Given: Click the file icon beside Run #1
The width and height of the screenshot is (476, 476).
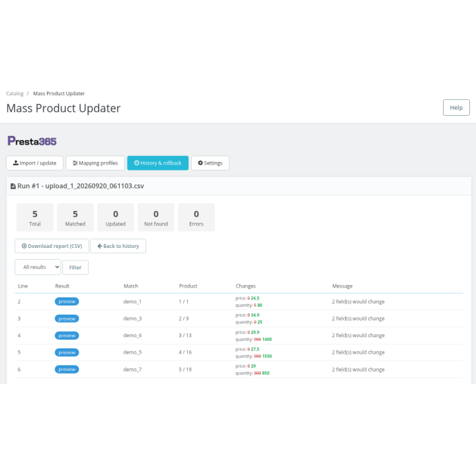Looking at the screenshot, I should pyautogui.click(x=13, y=186).
